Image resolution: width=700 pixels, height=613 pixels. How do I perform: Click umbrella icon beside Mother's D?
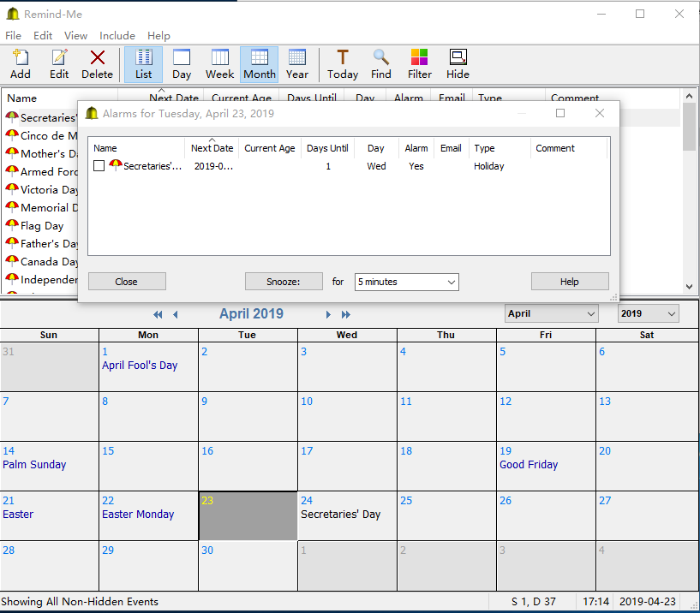click(x=12, y=152)
